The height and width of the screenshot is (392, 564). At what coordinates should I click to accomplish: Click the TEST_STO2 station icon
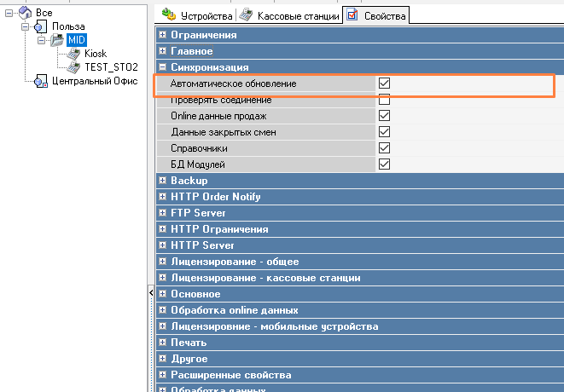click(73, 67)
